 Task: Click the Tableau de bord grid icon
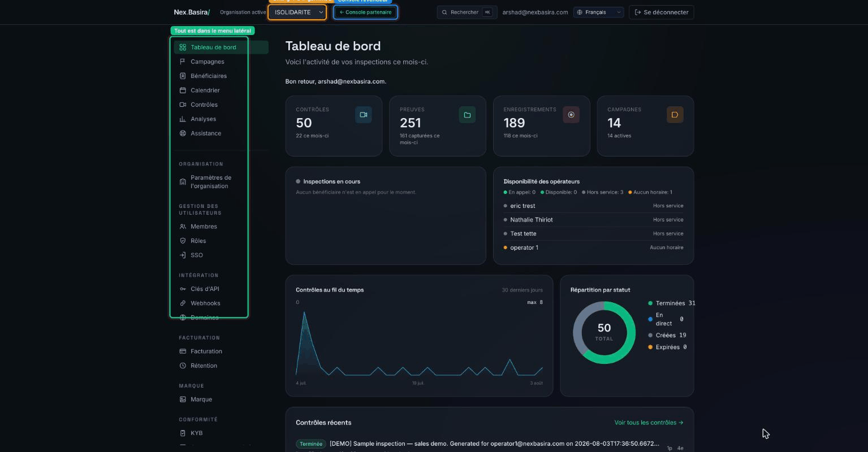183,47
